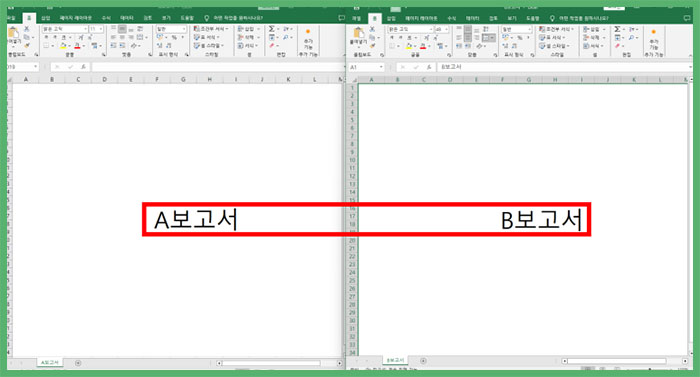Click the Add-ins orange icon in right window
The height and width of the screenshot is (377, 700).
coord(654,32)
